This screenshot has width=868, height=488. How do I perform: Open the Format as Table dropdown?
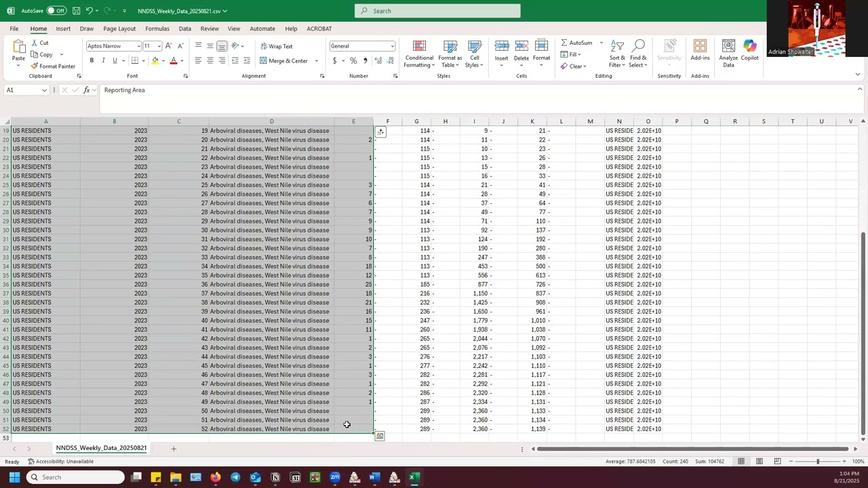tap(450, 54)
